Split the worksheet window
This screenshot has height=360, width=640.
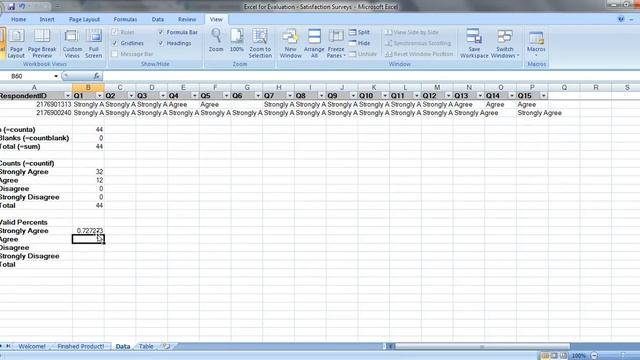click(x=360, y=32)
